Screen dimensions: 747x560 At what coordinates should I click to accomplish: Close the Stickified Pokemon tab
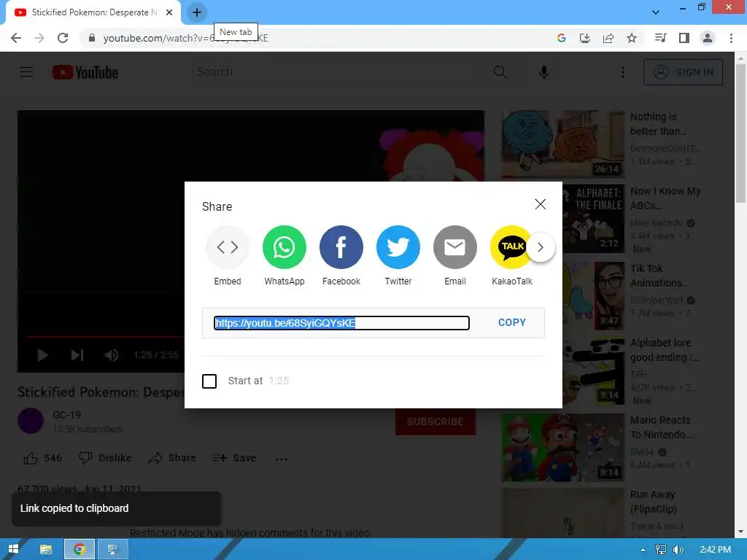(169, 12)
